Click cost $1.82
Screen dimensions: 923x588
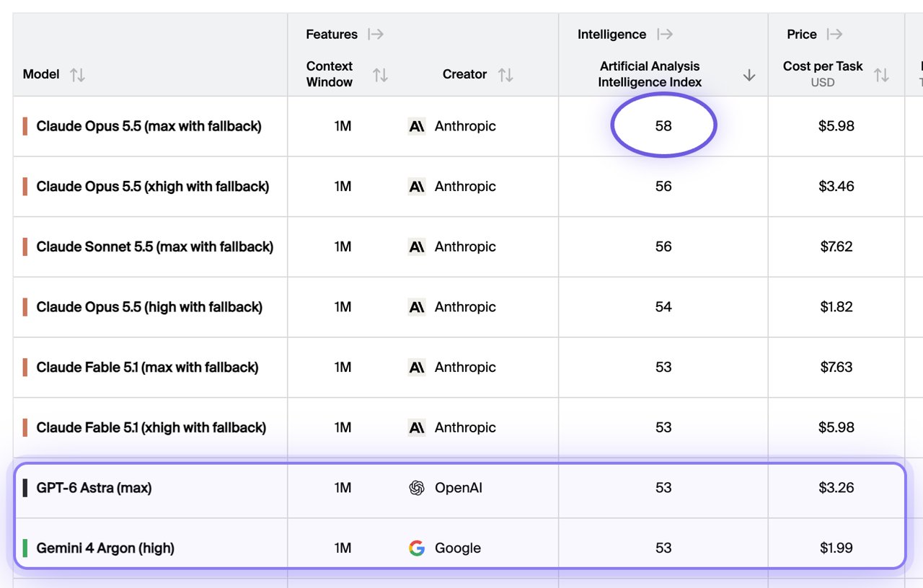(836, 307)
